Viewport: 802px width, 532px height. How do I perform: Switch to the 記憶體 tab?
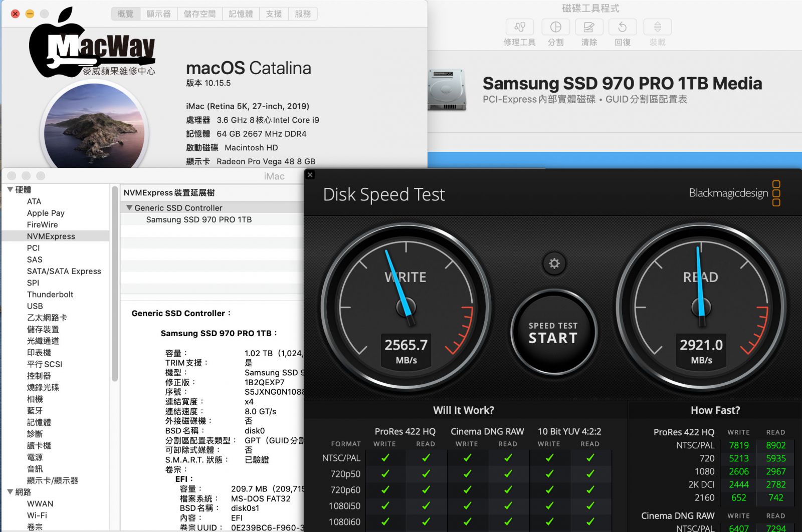(241, 14)
